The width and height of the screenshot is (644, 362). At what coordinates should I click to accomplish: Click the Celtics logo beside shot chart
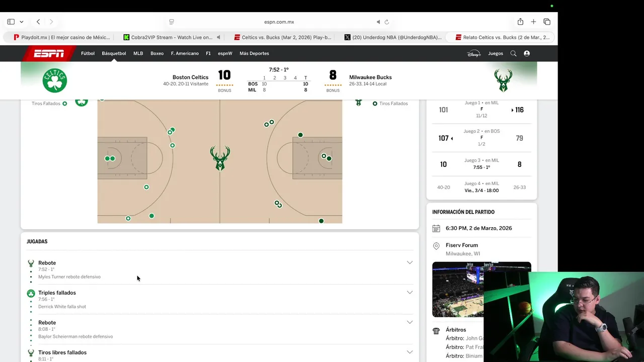click(x=82, y=102)
